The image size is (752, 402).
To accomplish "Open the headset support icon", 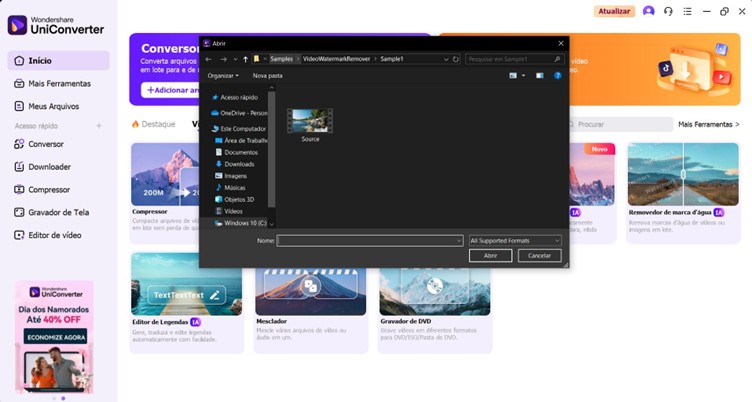I will point(668,11).
